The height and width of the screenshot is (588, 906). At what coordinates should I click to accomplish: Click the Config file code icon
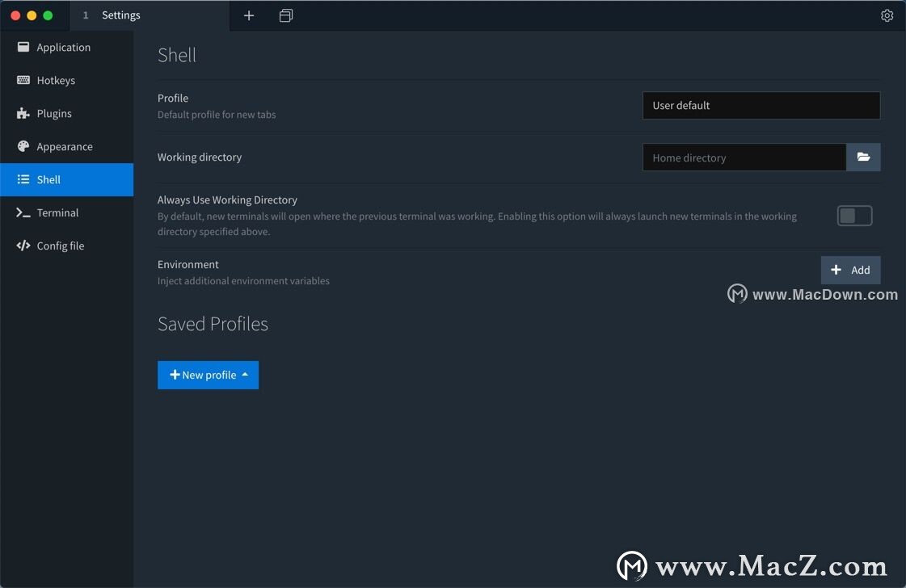23,246
